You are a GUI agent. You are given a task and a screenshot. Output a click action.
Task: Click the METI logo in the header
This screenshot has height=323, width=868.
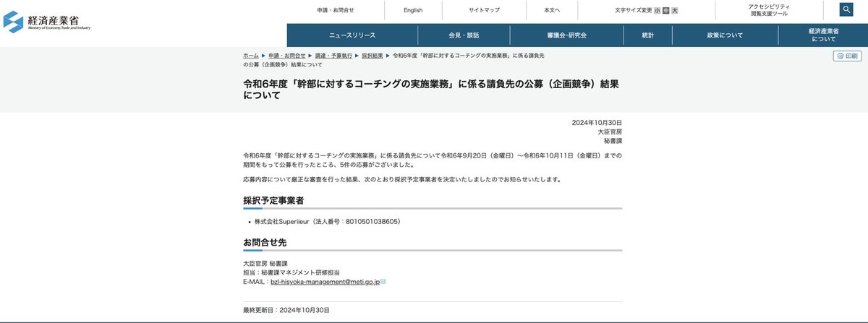pyautogui.click(x=47, y=20)
